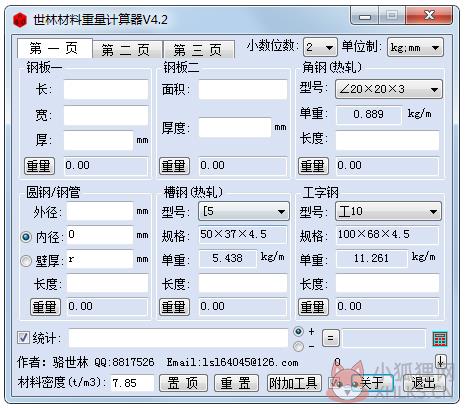Click the 重置 button

236,383
